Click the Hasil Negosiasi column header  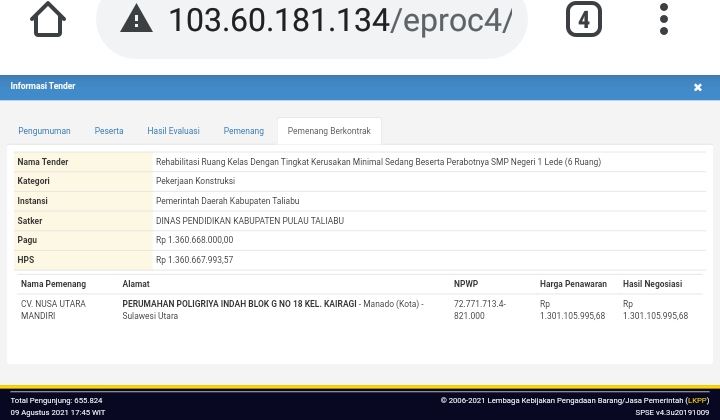point(652,284)
